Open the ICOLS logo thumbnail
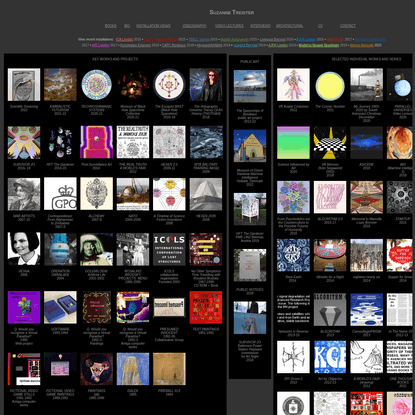 169,249
